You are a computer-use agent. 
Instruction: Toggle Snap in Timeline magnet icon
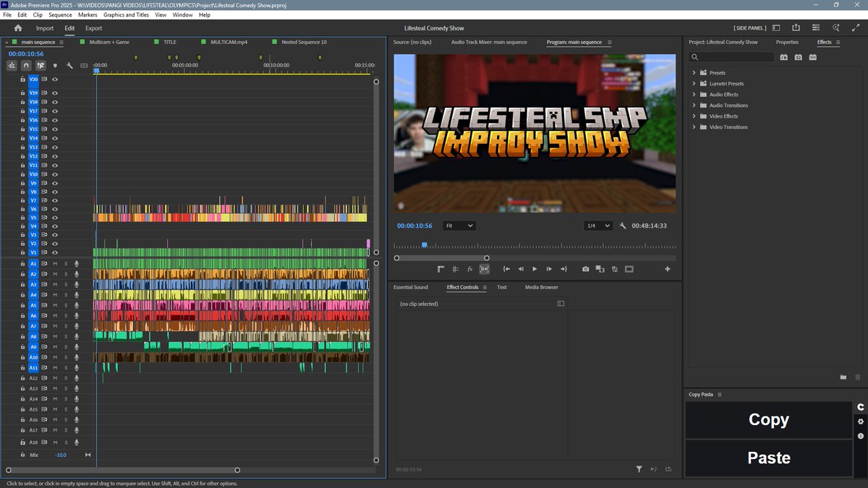pyautogui.click(x=26, y=66)
